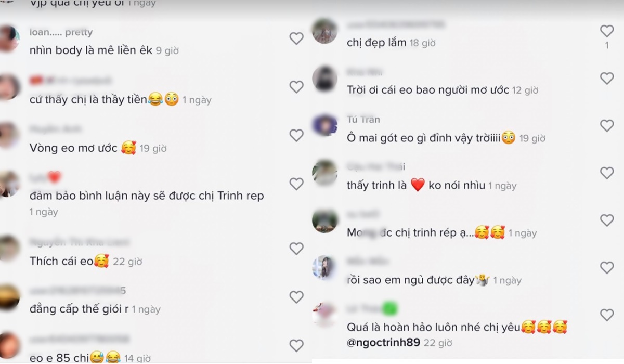Like 'rồi sao em ngủ được đây' comment

click(607, 268)
